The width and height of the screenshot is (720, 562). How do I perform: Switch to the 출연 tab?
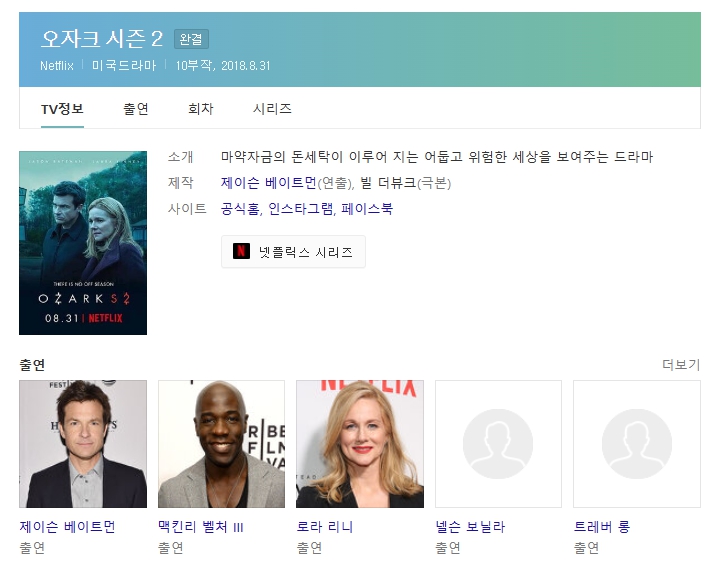136,109
